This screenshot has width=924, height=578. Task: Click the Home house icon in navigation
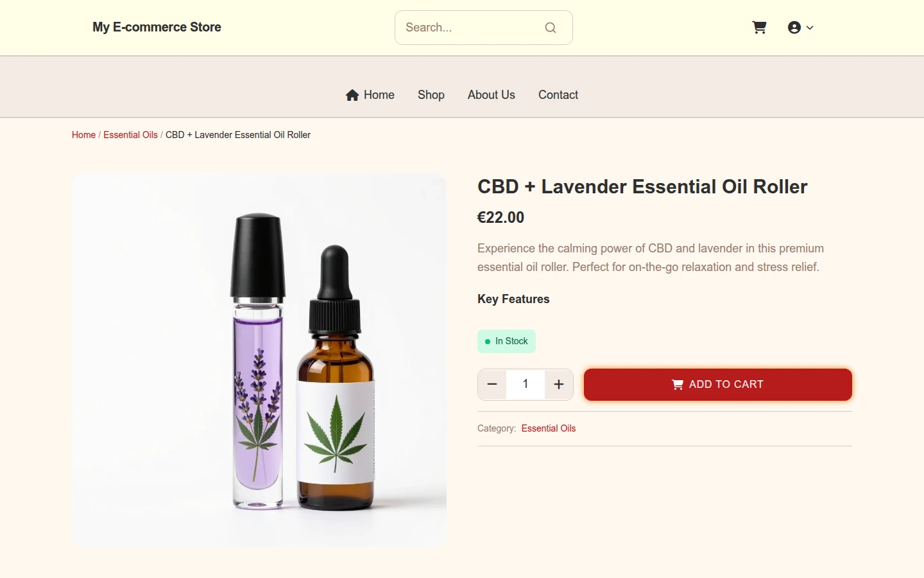click(352, 95)
